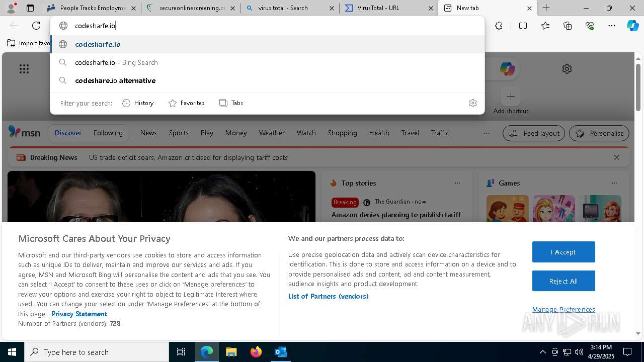Filter search by Favorites
The width and height of the screenshot is (644, 362).
point(186,103)
